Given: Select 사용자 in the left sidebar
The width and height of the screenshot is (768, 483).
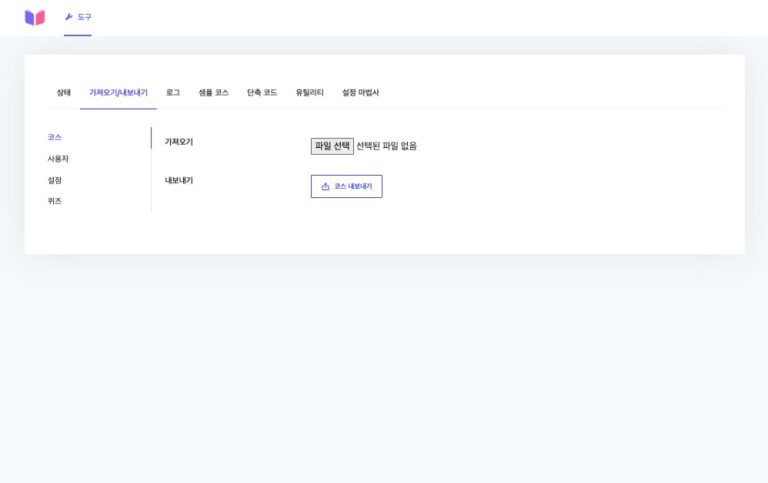Looking at the screenshot, I should click(x=58, y=159).
